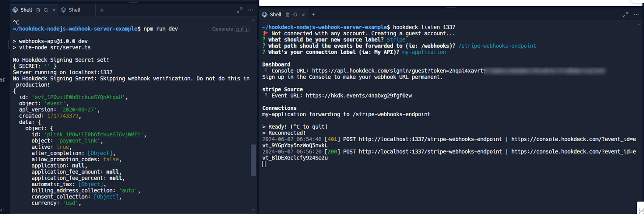This screenshot has width=644, height=214.
Task: Click 'Sign up in the Console' message line
Action: pyautogui.click(x=352, y=77)
